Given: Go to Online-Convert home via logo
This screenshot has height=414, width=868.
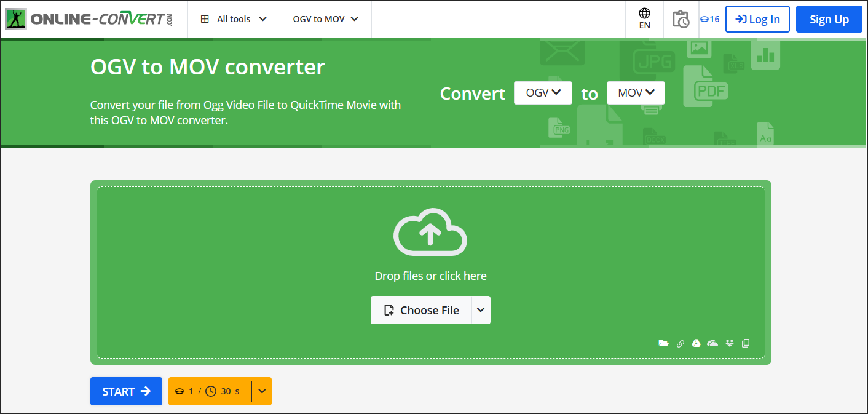Looking at the screenshot, I should (x=89, y=19).
